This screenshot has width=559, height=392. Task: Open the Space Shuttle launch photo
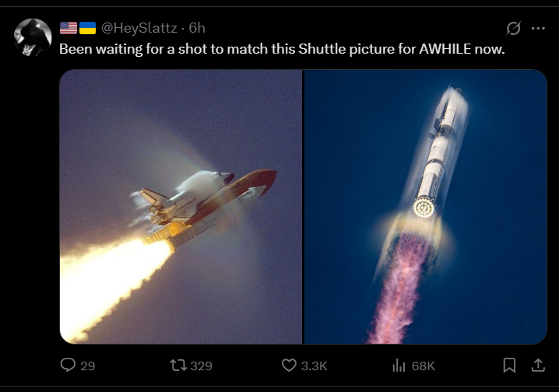click(x=181, y=207)
